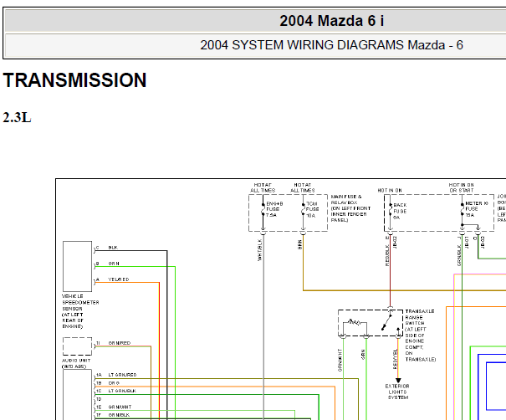The height and width of the screenshot is (420, 506).
Task: Click the 'AUDIO UNIT (W/O ABS)' label
Action: (x=76, y=363)
